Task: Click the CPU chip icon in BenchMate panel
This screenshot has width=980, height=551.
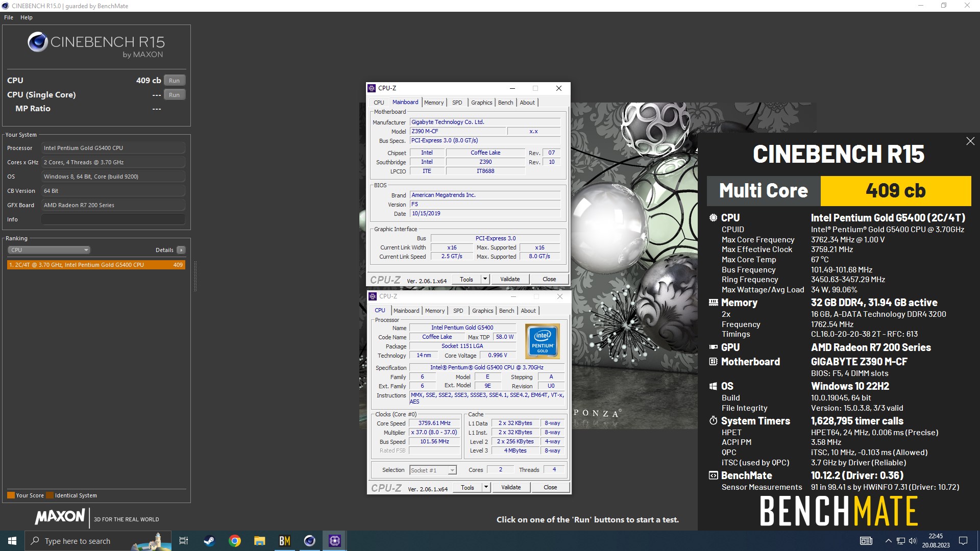Action: pyautogui.click(x=713, y=218)
